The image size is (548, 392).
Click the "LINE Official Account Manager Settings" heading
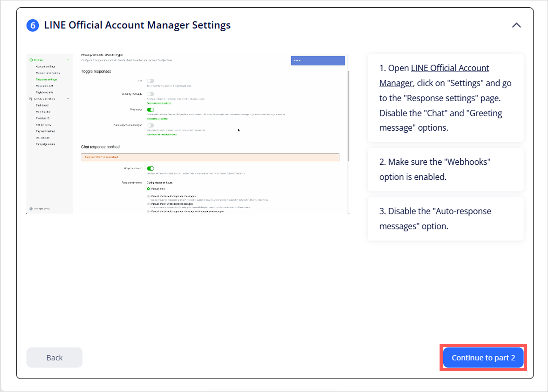[137, 25]
